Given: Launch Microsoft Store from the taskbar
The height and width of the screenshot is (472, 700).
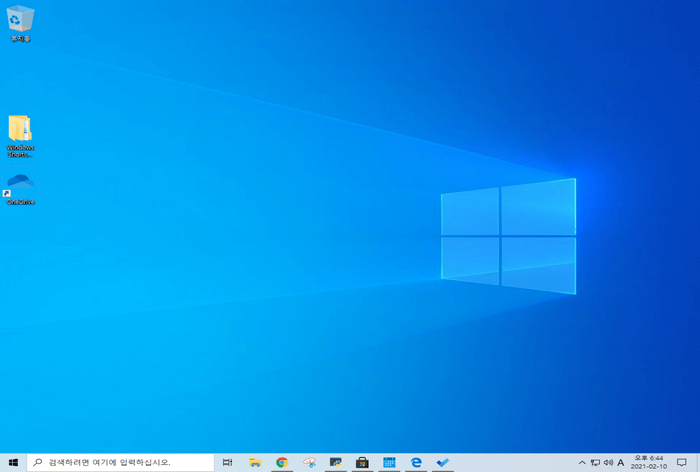Looking at the screenshot, I should pyautogui.click(x=362, y=463).
